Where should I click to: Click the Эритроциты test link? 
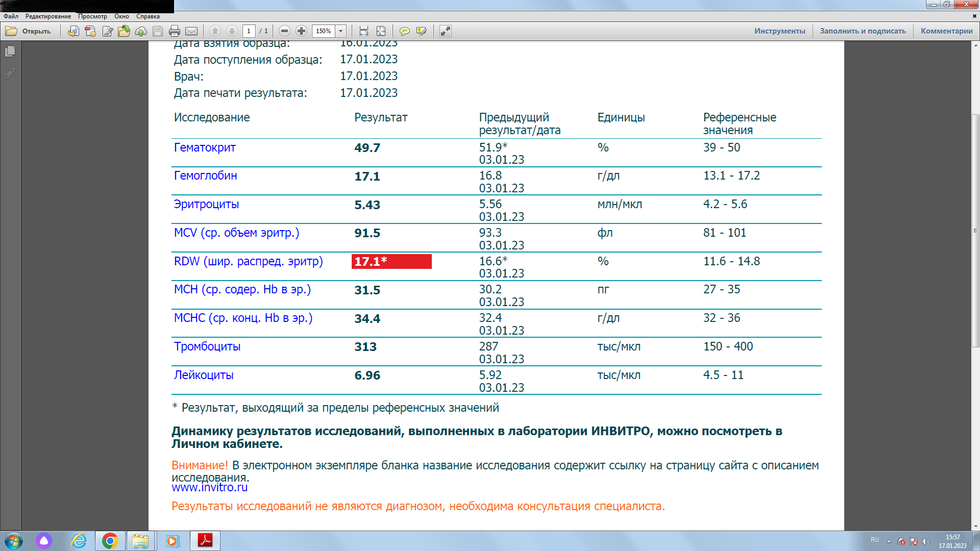[206, 205]
